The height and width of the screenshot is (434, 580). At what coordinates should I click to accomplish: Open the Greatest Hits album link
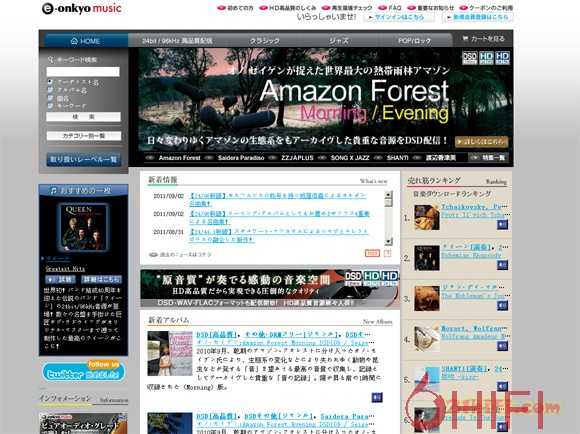pyautogui.click(x=65, y=269)
